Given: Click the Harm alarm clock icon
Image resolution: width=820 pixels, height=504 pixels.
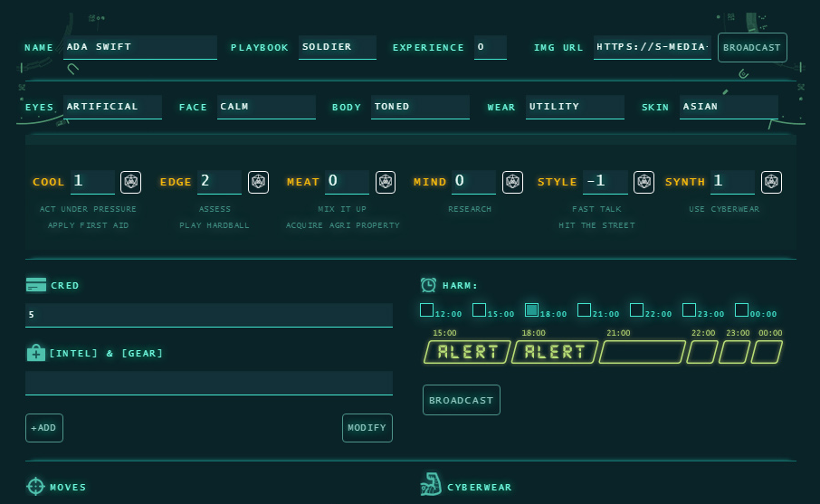Looking at the screenshot, I should (x=428, y=285).
